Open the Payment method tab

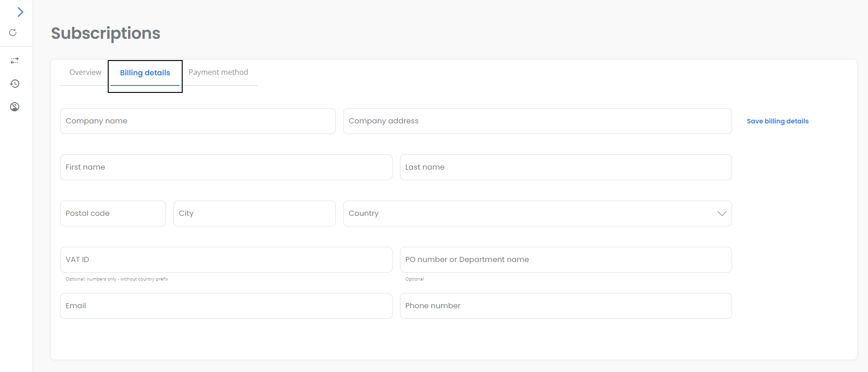tap(218, 72)
